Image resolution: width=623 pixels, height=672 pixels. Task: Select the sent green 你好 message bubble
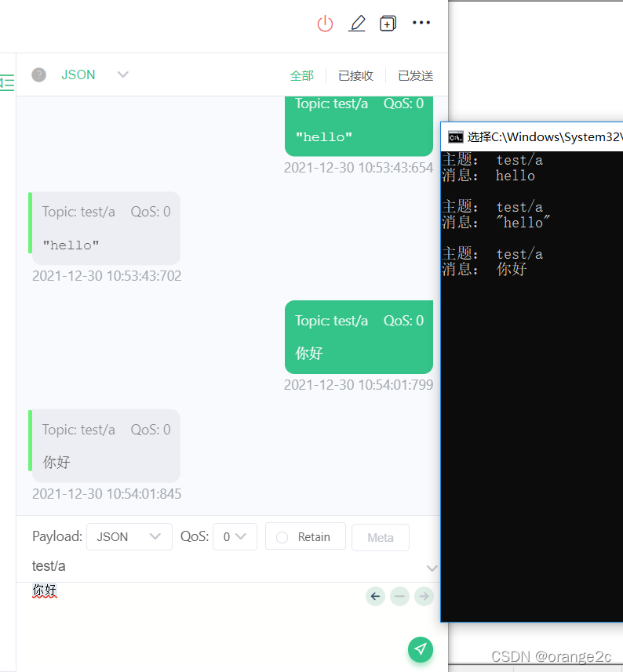359,337
